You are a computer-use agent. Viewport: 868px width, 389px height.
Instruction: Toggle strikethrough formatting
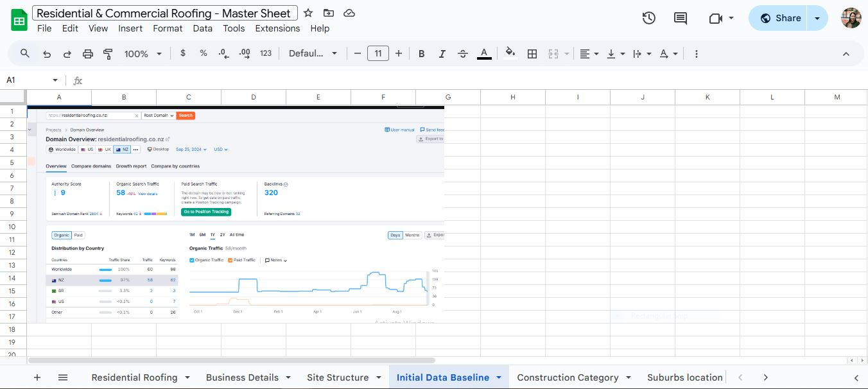(463, 54)
